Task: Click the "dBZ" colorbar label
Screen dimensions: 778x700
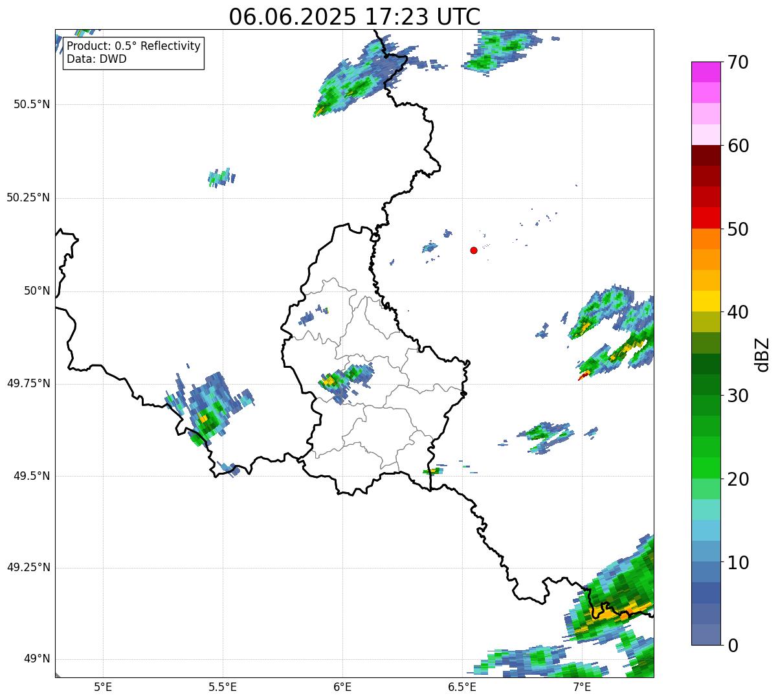Action: (762, 354)
